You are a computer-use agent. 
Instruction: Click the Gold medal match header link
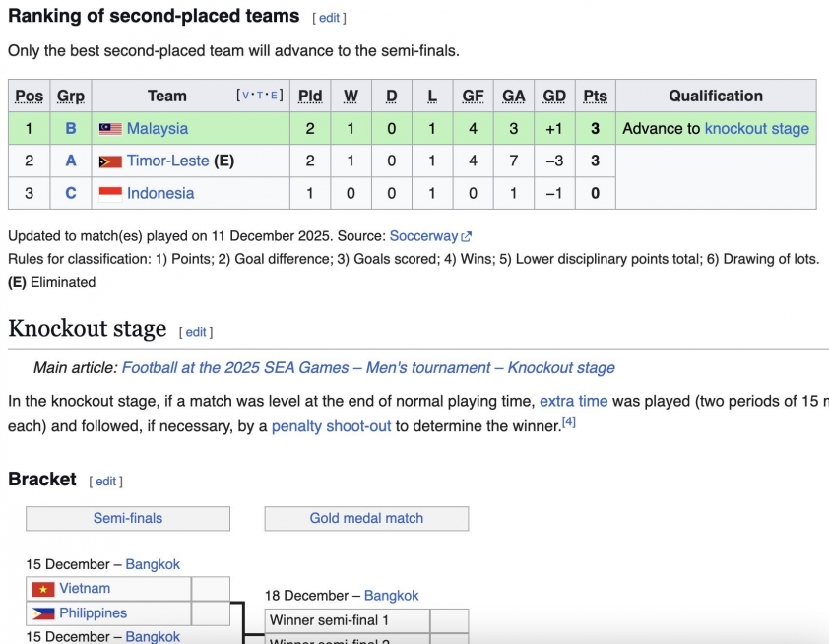tap(366, 518)
